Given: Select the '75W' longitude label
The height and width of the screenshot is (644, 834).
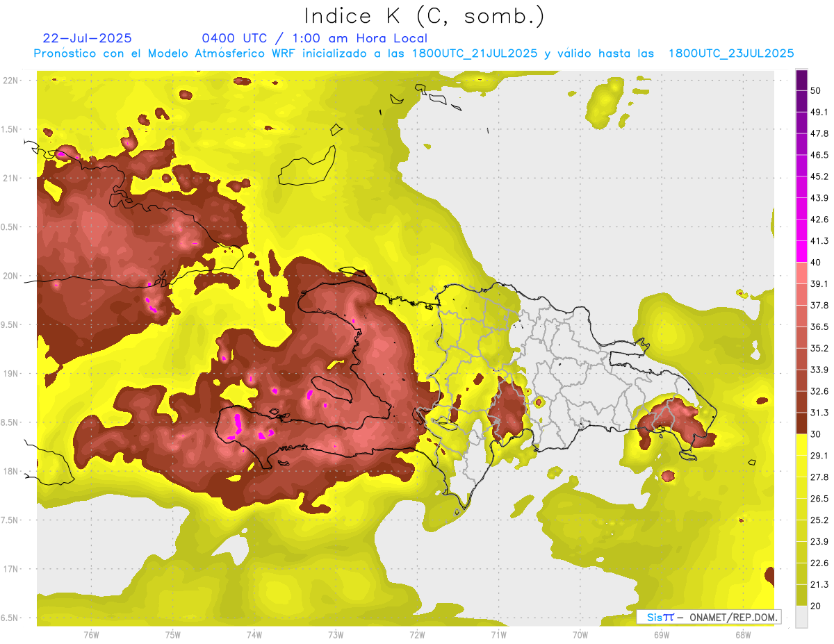Looking at the screenshot, I should click(x=173, y=635).
